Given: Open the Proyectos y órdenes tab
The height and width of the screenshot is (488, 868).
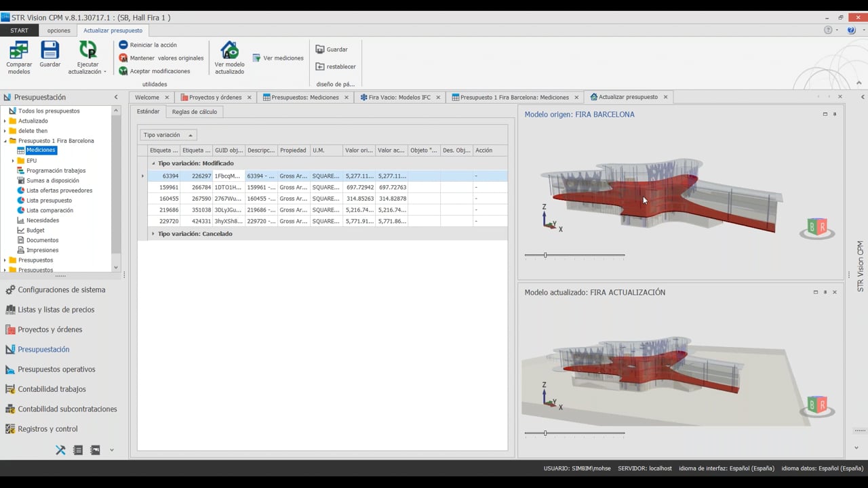Looking at the screenshot, I should [x=215, y=97].
